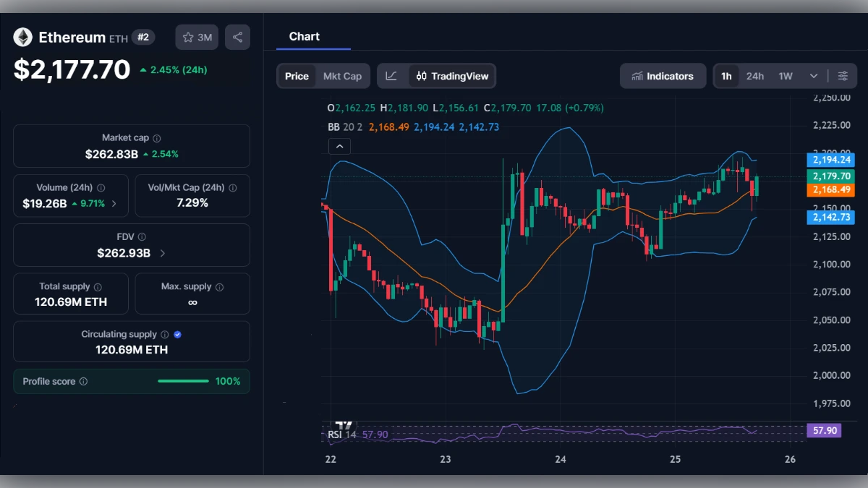
Task: Select the TradingView candlestick chart icon
Action: click(x=421, y=75)
